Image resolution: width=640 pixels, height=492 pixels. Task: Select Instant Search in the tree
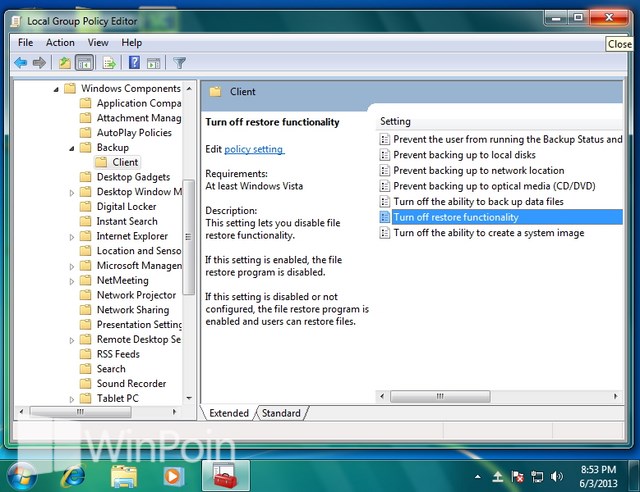(127, 221)
